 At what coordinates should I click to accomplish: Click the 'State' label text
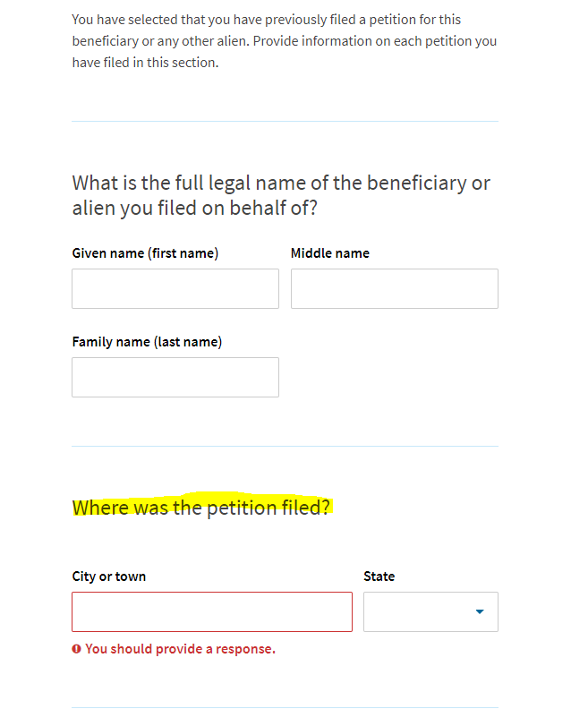[x=379, y=577]
